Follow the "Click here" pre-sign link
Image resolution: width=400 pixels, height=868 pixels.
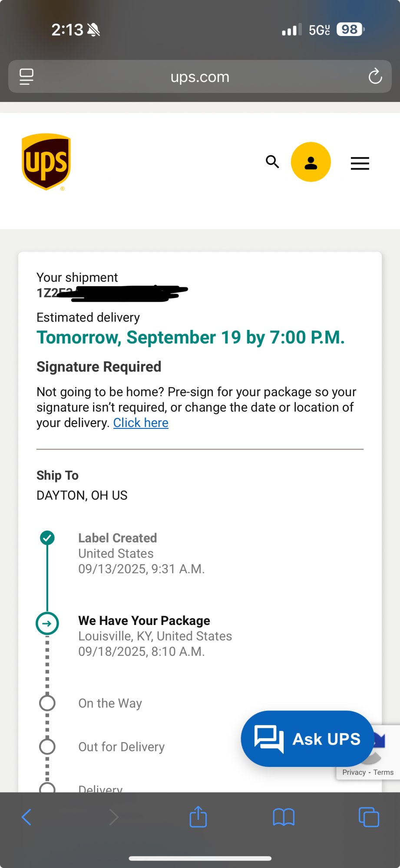141,423
